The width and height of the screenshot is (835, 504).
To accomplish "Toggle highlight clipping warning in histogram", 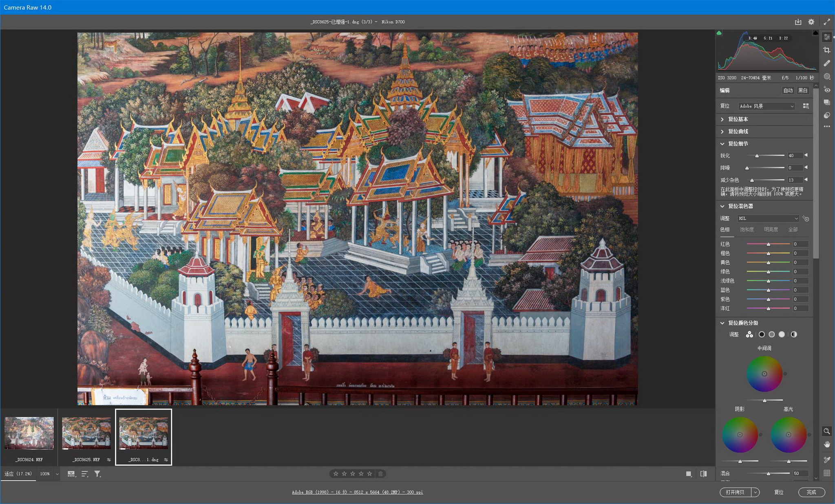I will 815,33.
